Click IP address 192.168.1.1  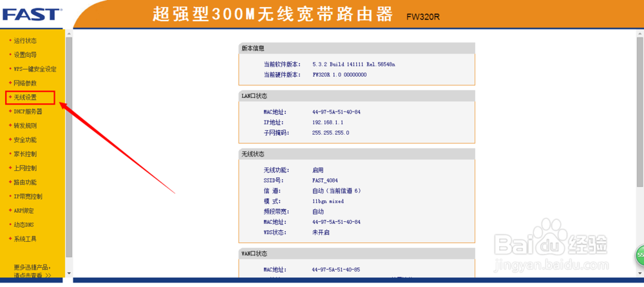(328, 123)
